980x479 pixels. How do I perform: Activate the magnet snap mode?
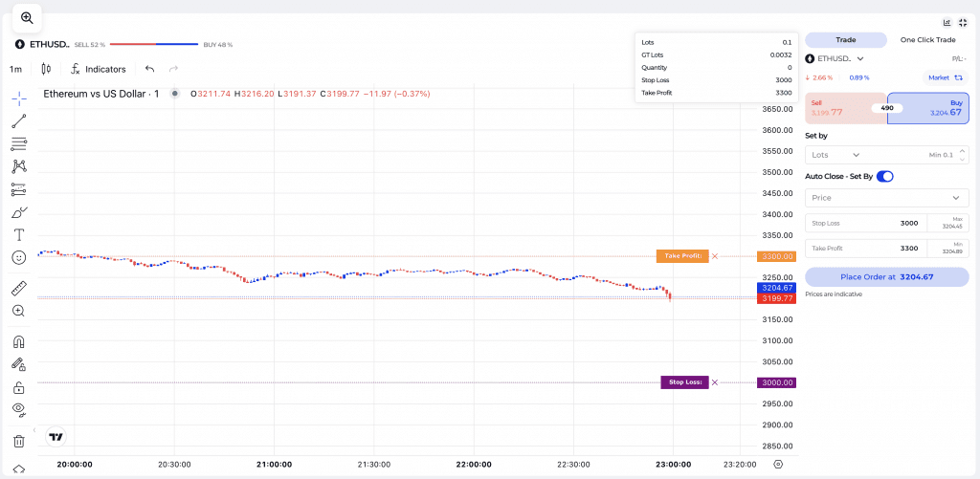pyautogui.click(x=19, y=341)
